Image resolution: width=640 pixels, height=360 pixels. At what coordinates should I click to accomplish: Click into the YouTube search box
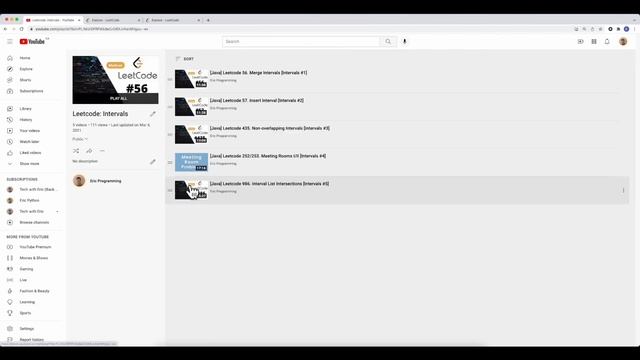point(301,42)
